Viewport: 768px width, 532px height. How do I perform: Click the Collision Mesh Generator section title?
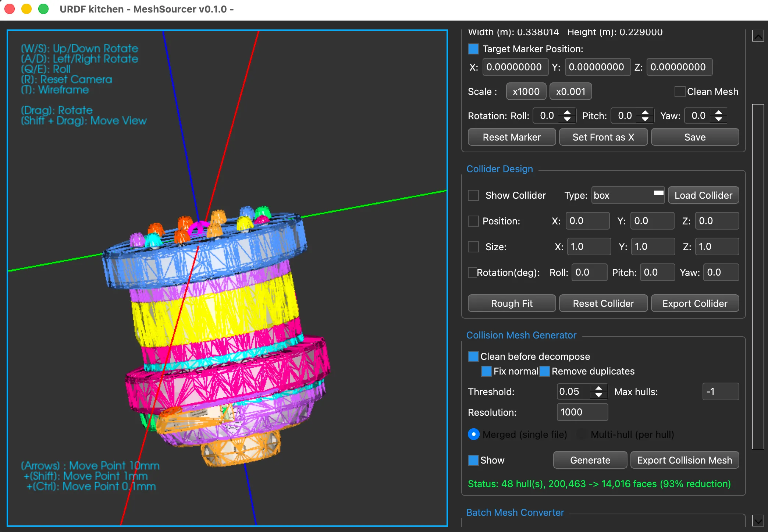click(x=521, y=335)
